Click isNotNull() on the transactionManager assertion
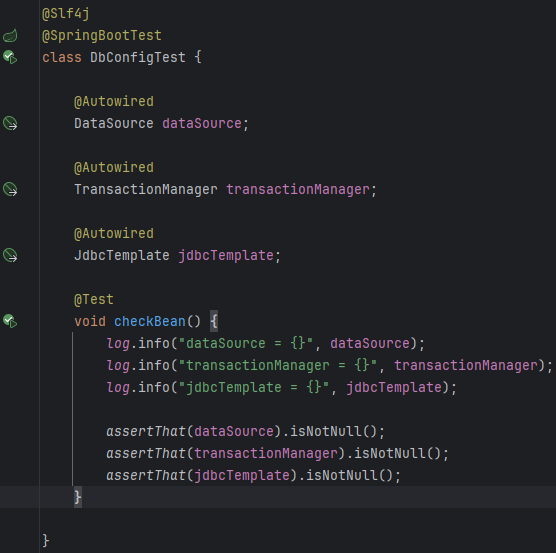 (397, 453)
